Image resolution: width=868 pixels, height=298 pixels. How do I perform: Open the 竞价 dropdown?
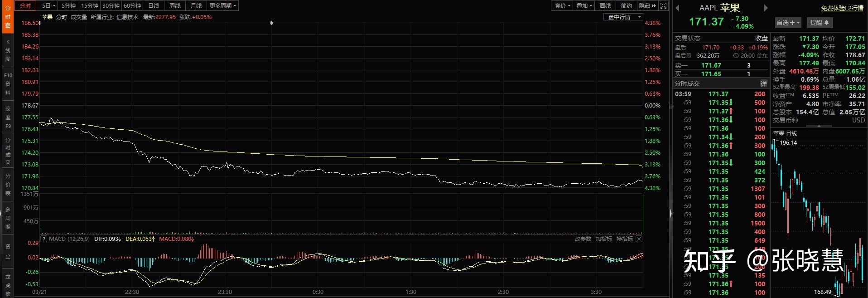[562, 5]
